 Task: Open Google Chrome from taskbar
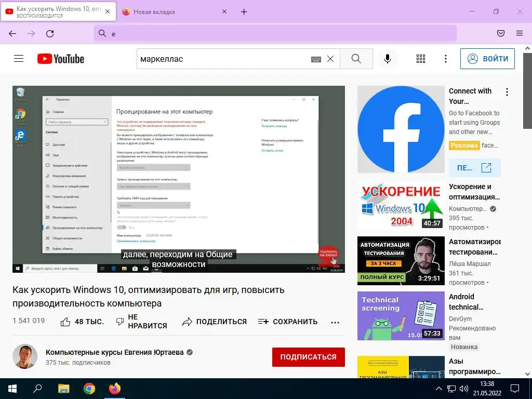click(x=89, y=389)
